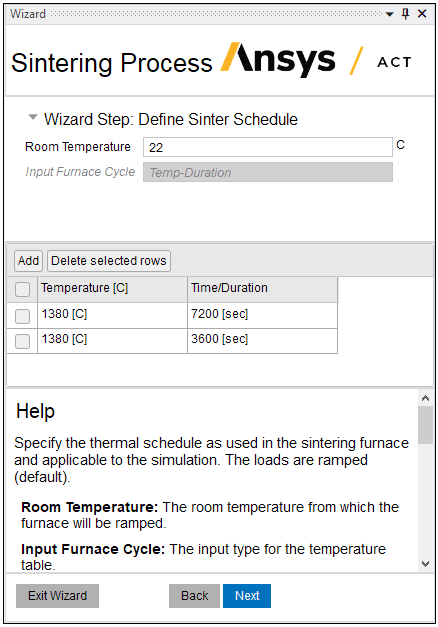Close the Wizard panel
Screen dimensions: 438x627
422,14
